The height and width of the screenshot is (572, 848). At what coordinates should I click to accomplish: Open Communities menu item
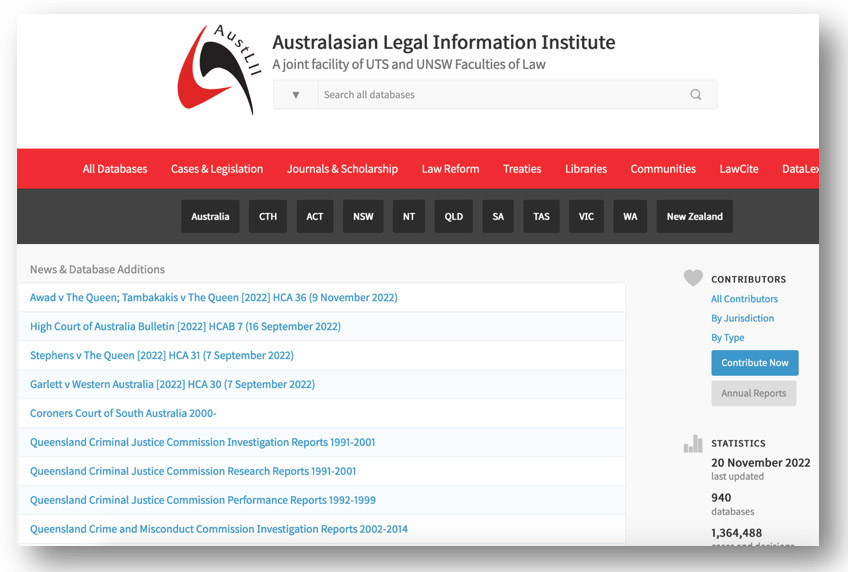pyautogui.click(x=663, y=169)
